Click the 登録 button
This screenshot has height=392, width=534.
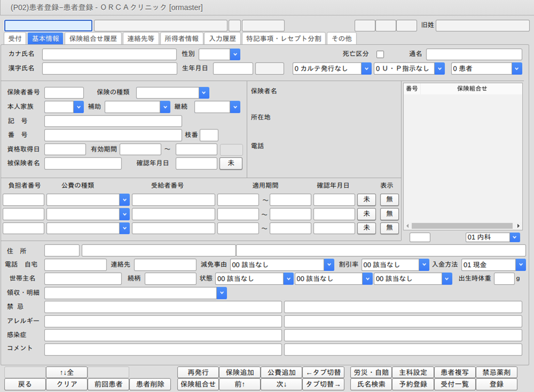(x=496, y=384)
